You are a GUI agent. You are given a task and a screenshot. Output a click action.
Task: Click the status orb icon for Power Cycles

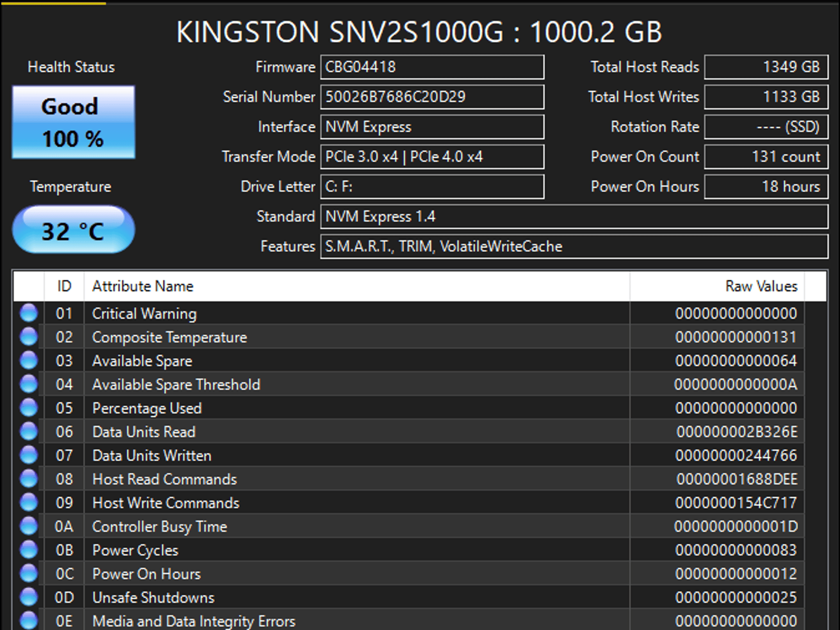click(29, 550)
